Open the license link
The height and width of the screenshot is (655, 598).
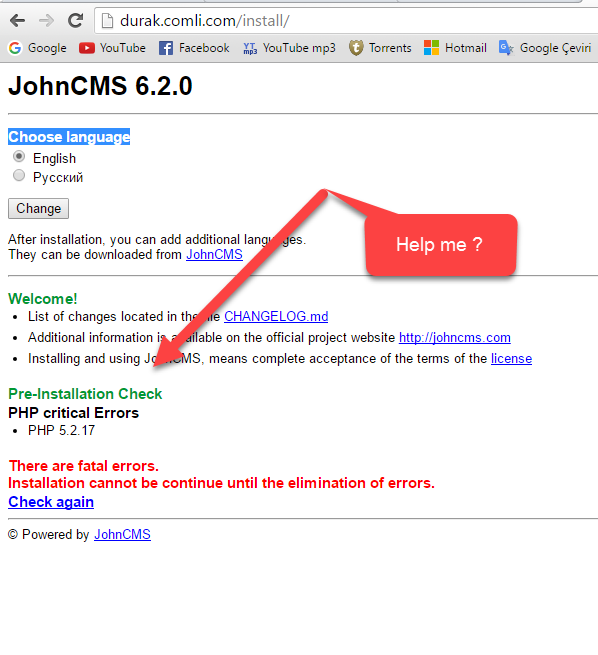(x=512, y=358)
